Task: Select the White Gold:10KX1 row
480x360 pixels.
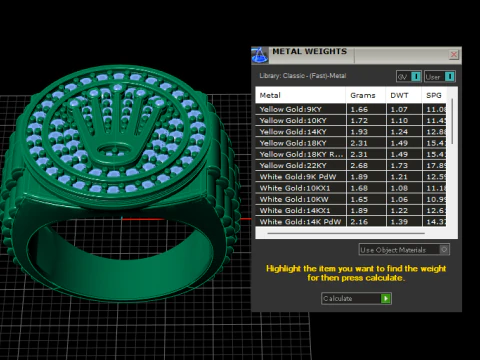Action: coord(351,188)
